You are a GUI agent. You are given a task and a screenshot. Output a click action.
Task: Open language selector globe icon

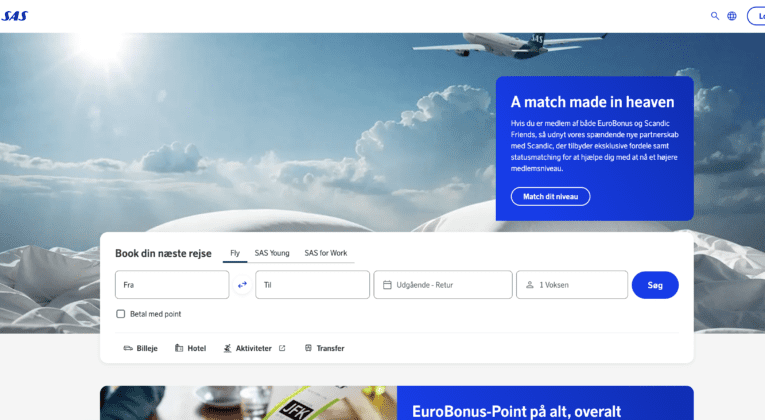pos(732,16)
